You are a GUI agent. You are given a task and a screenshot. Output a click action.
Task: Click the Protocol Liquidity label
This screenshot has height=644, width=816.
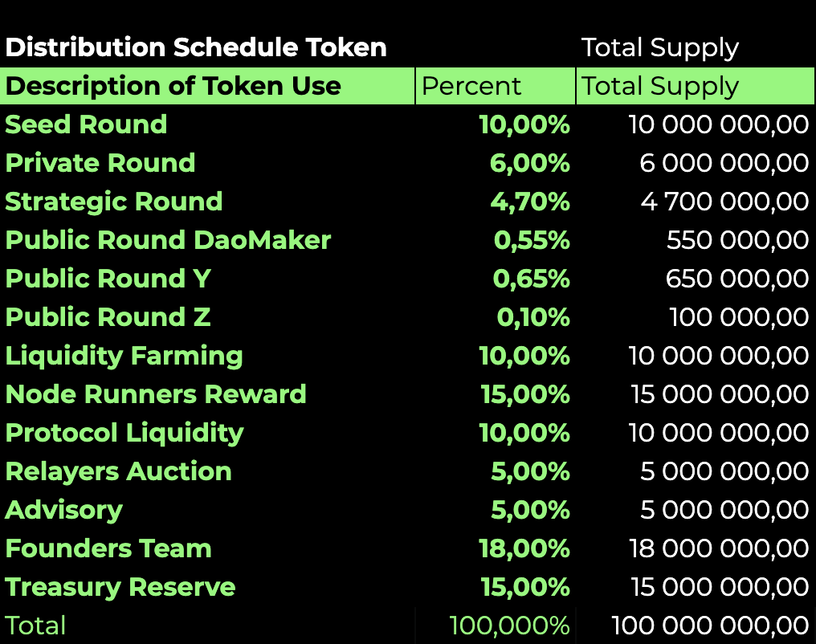[124, 434]
